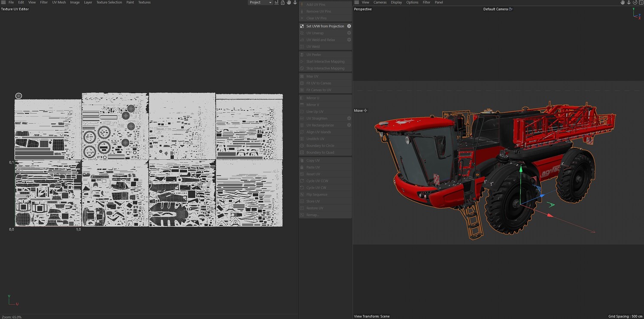The width and height of the screenshot is (644, 319).
Task: Click the green Y axis arrow handle
Action: pyautogui.click(x=521, y=169)
